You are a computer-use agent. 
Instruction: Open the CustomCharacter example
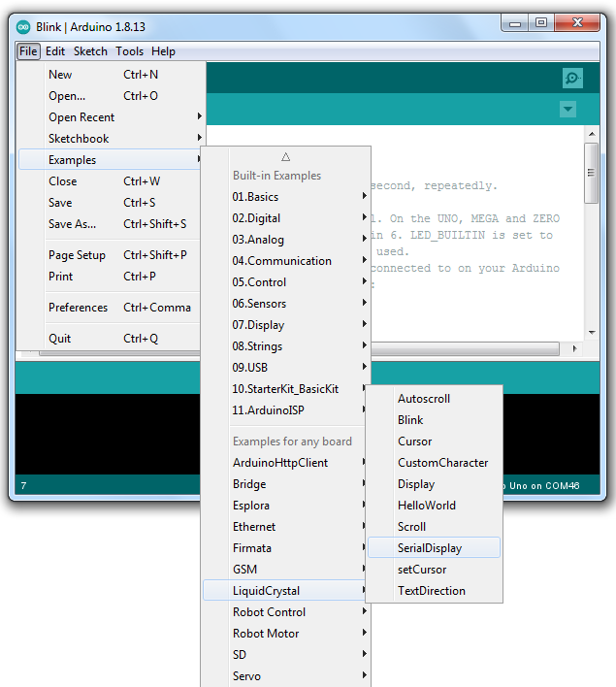click(434, 463)
